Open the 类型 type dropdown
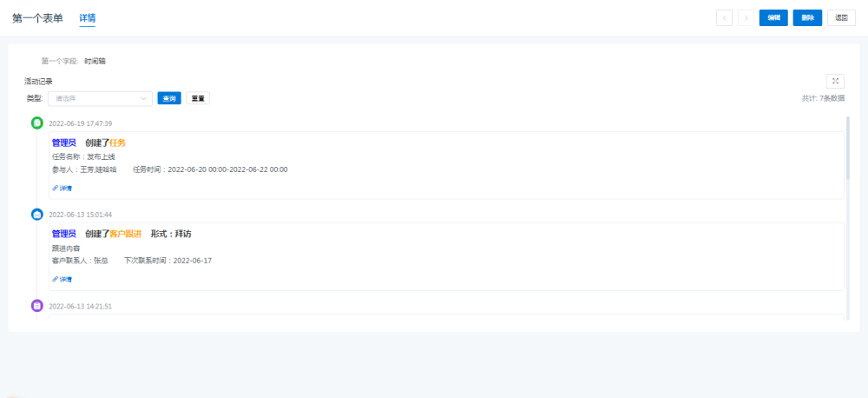The height and width of the screenshot is (398, 868). pyautogui.click(x=100, y=98)
